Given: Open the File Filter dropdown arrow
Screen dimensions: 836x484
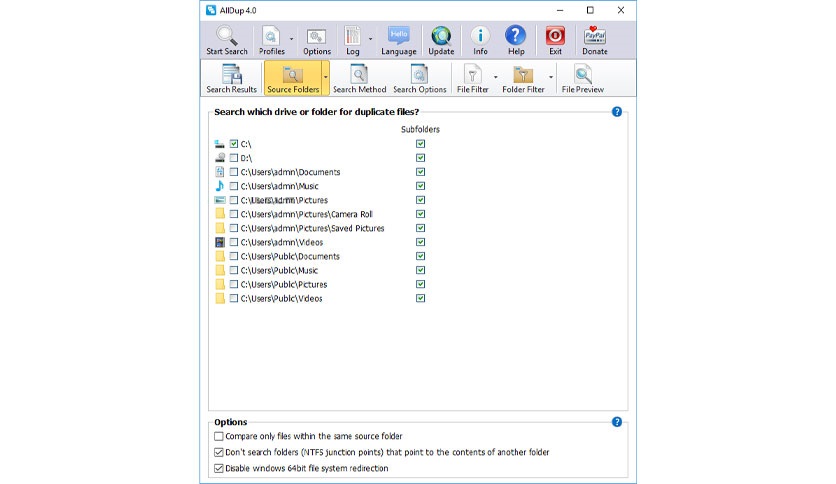Looking at the screenshot, I should 495,77.
